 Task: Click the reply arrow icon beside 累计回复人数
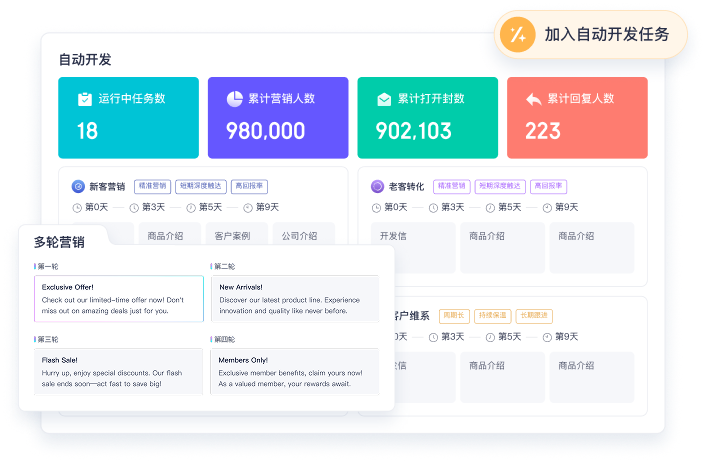coord(534,99)
